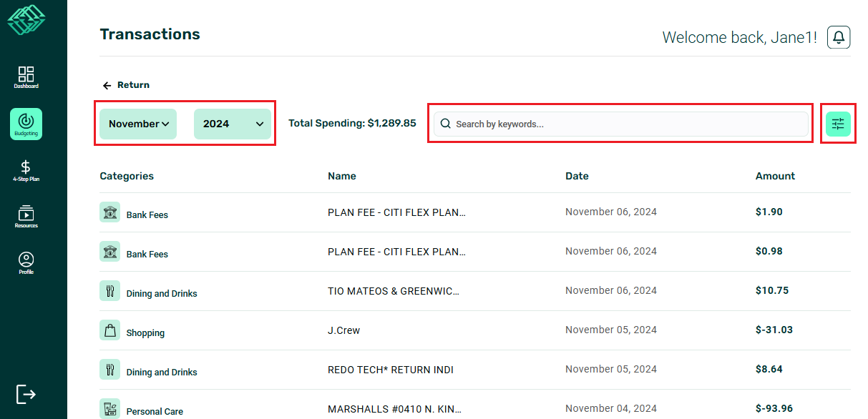View your Profile via the sidebar icon
The width and height of the screenshot is (868, 419).
pyautogui.click(x=26, y=263)
